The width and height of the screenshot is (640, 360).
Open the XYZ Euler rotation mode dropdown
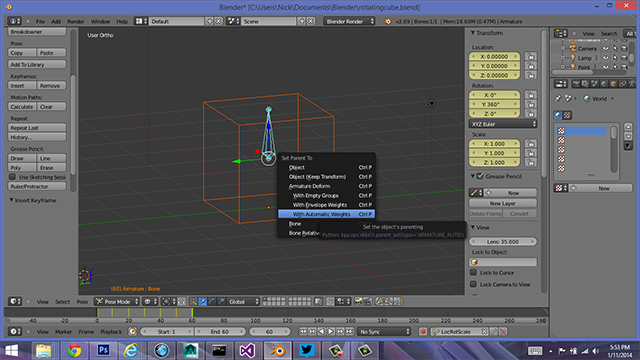point(503,124)
